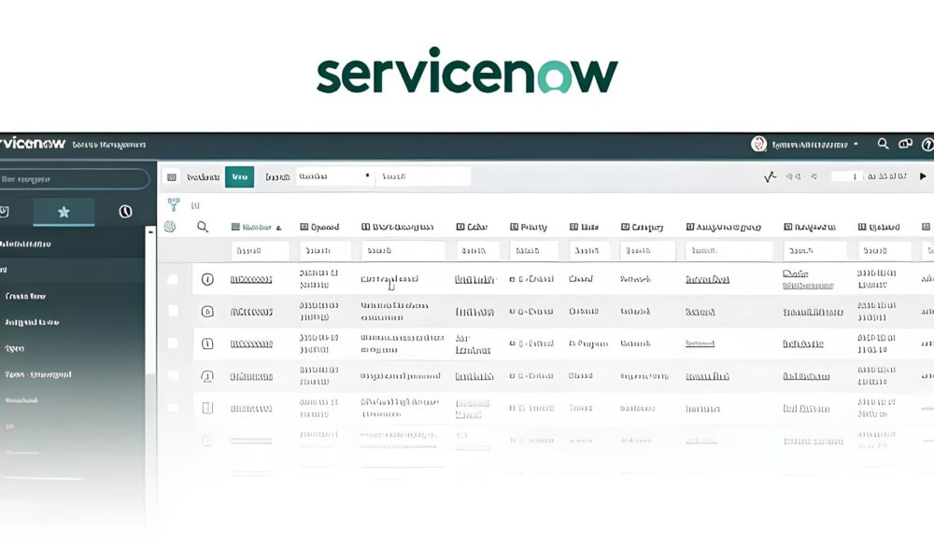Click the page number input box
The height and width of the screenshot is (560, 934).
click(x=847, y=176)
